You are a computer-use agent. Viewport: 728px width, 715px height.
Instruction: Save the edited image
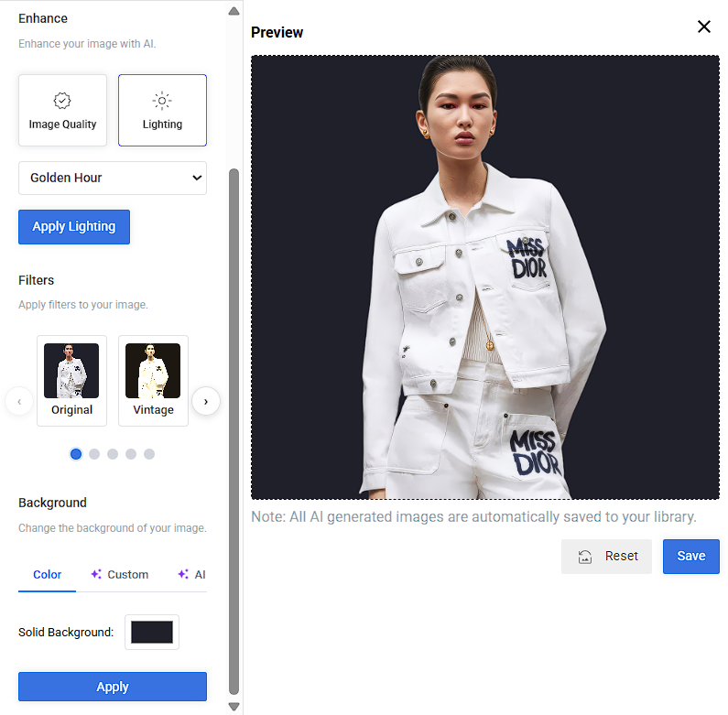point(690,557)
